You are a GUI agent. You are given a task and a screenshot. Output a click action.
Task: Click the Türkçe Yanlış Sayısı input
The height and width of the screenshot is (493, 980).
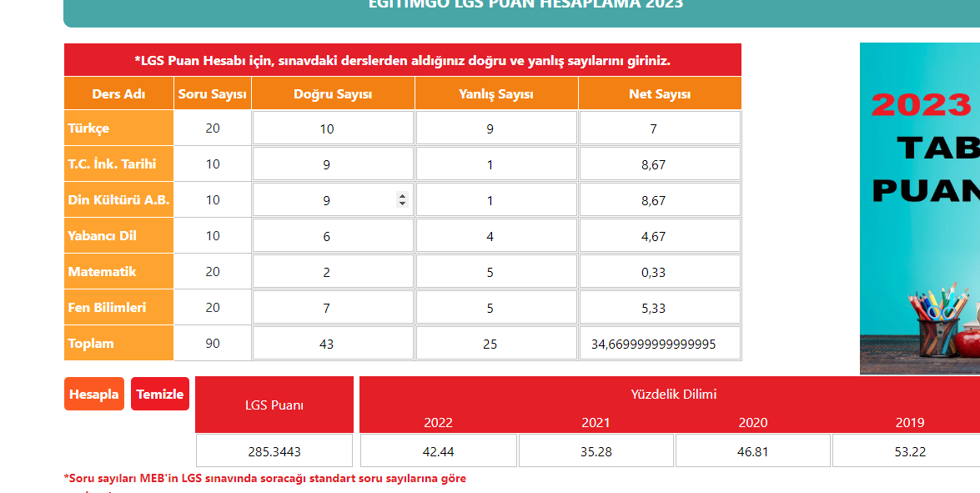[496, 128]
